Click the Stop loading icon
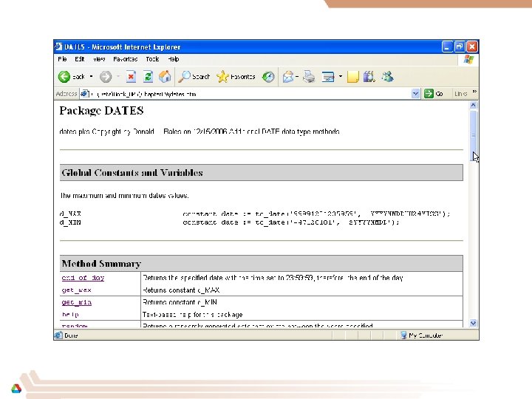Image resolution: width=532 pixels, height=399 pixels. pos(131,77)
